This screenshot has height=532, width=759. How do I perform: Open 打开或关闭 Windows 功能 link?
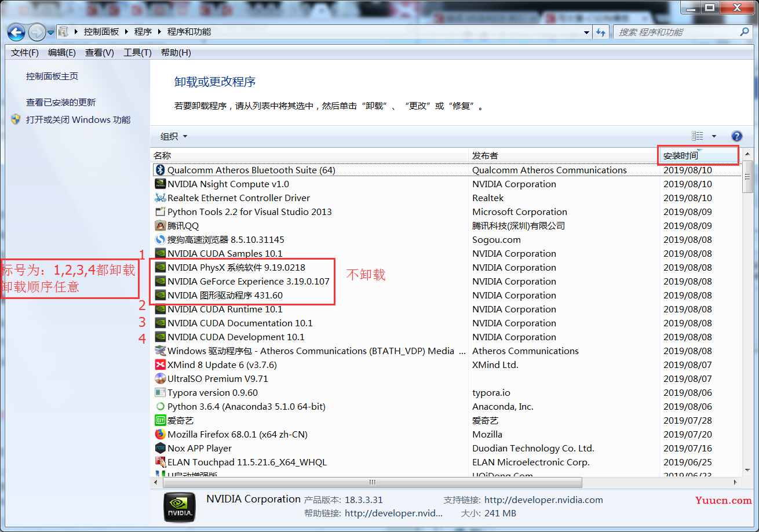point(78,120)
